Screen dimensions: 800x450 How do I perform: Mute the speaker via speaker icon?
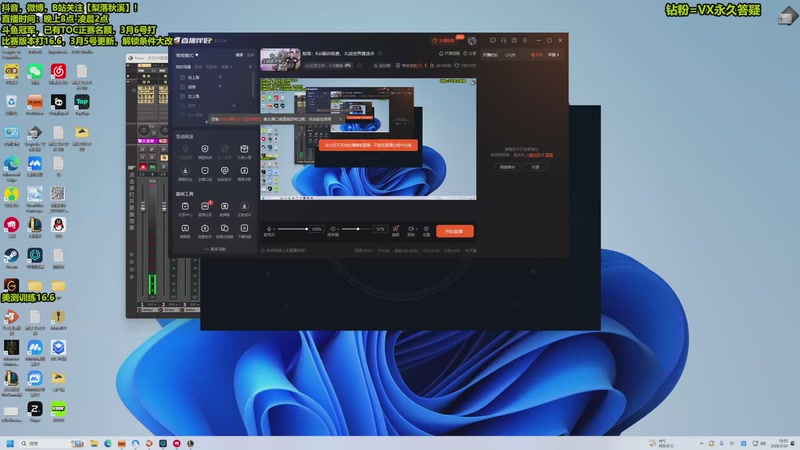pos(332,229)
